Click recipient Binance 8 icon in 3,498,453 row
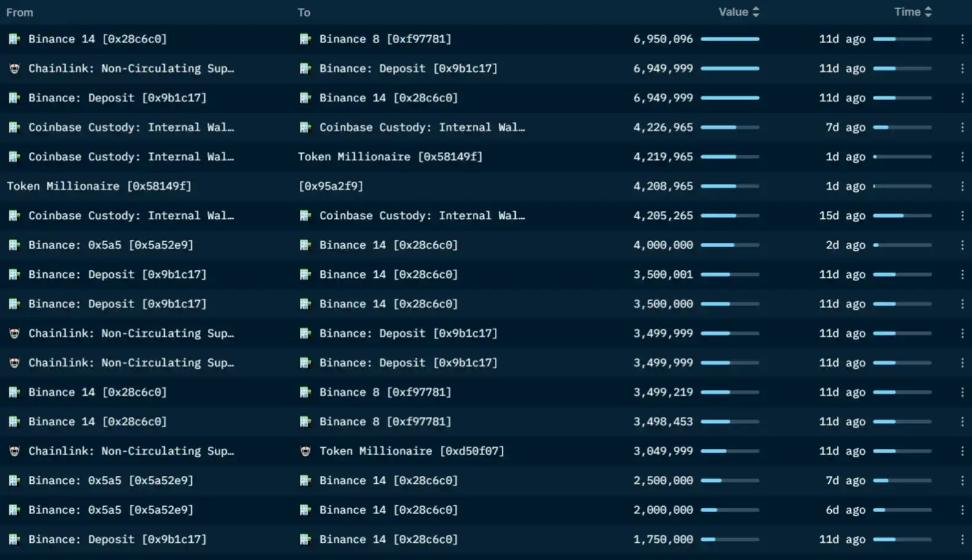The height and width of the screenshot is (560, 972). click(305, 422)
